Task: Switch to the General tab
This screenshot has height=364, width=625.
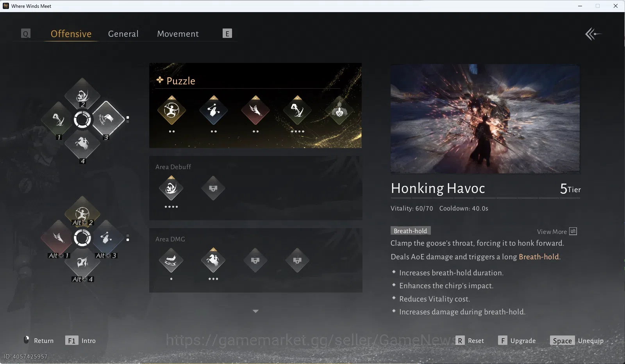Action: click(123, 34)
